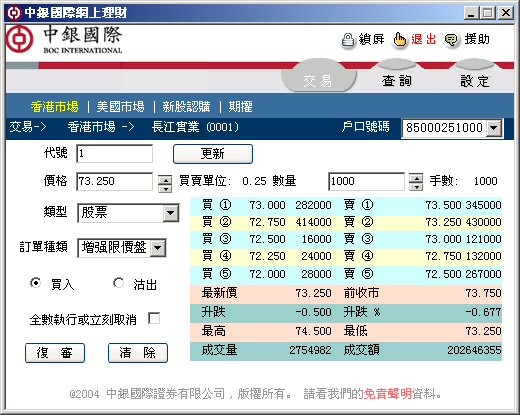Click the 最新價 value 73.250
The image size is (520, 415).
(313, 293)
